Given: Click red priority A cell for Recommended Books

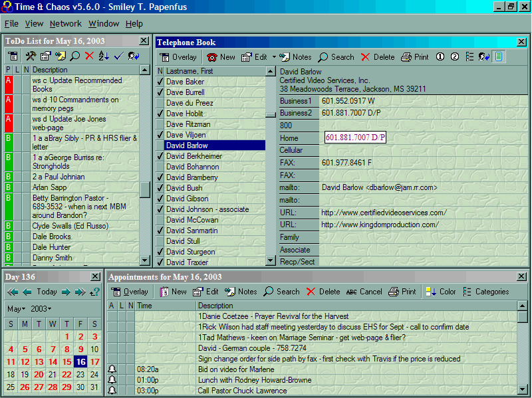Looking at the screenshot, I should (9, 85).
